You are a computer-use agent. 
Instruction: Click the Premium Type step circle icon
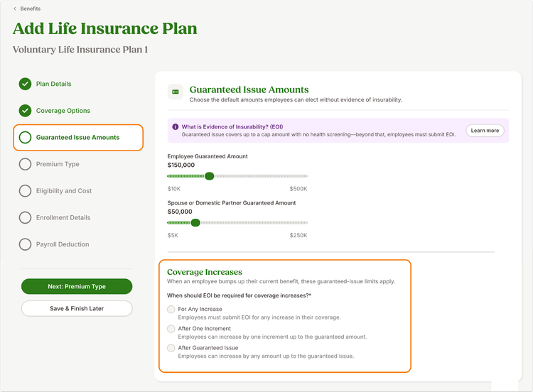25,164
